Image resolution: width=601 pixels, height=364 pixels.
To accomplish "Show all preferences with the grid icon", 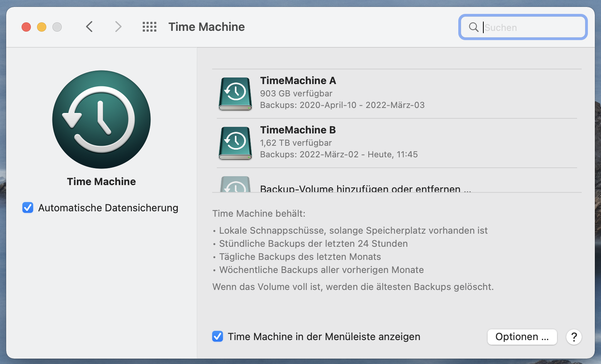I will coord(149,27).
